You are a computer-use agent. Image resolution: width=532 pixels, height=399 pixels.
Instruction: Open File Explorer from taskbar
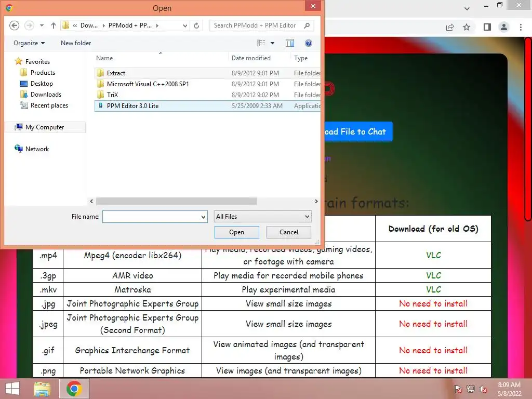[42, 389]
